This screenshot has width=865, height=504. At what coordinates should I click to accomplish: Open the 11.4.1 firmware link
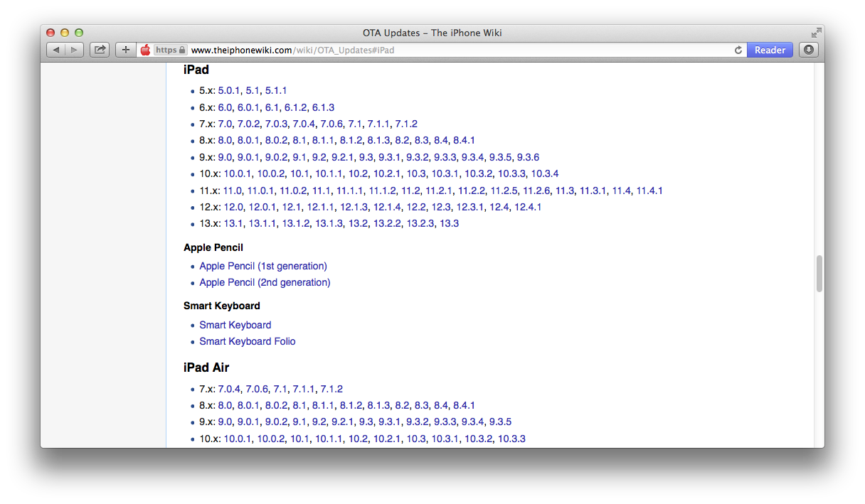[649, 191]
